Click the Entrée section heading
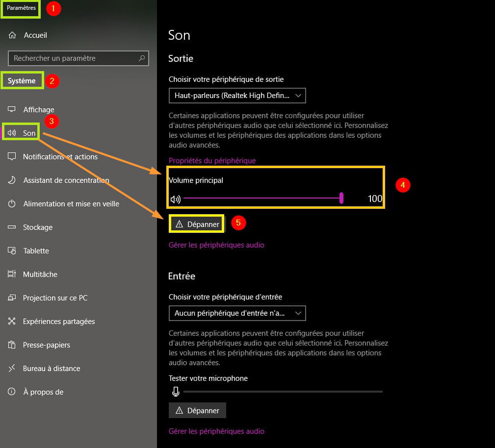This screenshot has width=495, height=448. click(x=182, y=276)
